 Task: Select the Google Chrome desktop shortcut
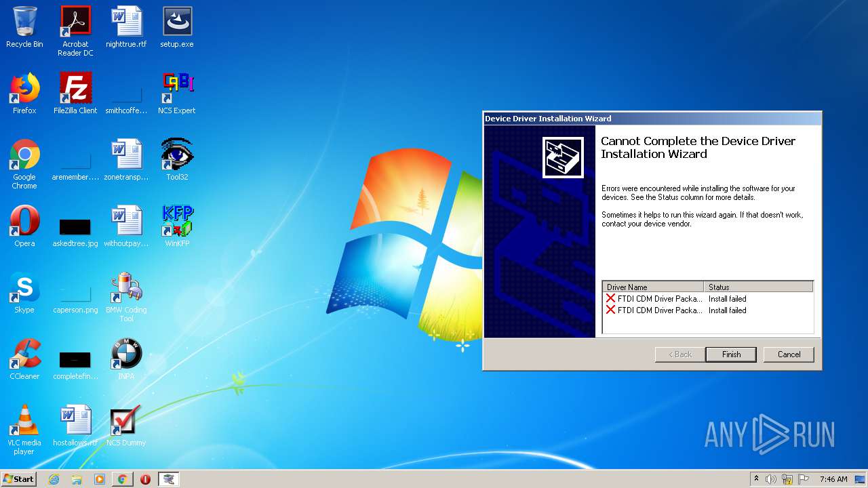[x=24, y=164]
